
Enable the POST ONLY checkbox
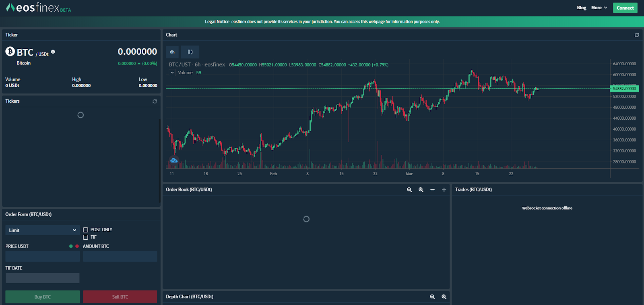85,230
